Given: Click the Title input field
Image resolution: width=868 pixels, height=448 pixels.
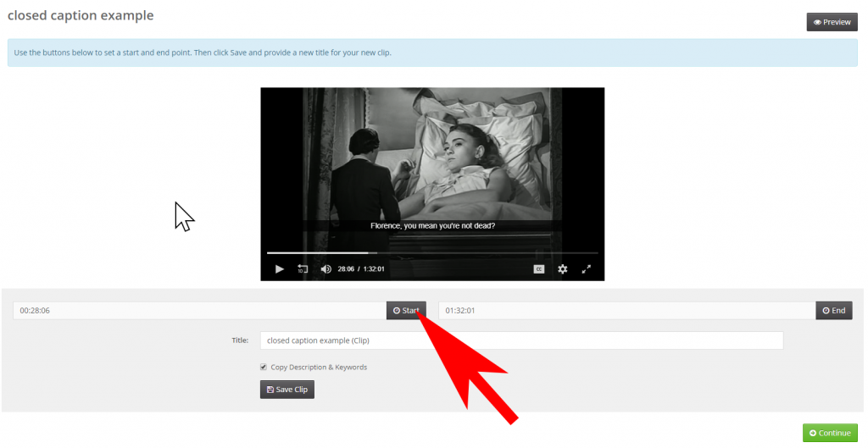Looking at the screenshot, I should tap(521, 340).
